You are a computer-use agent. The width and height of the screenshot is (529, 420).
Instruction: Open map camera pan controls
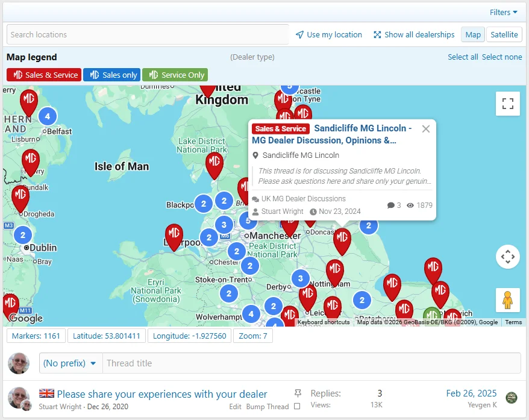pyautogui.click(x=508, y=257)
